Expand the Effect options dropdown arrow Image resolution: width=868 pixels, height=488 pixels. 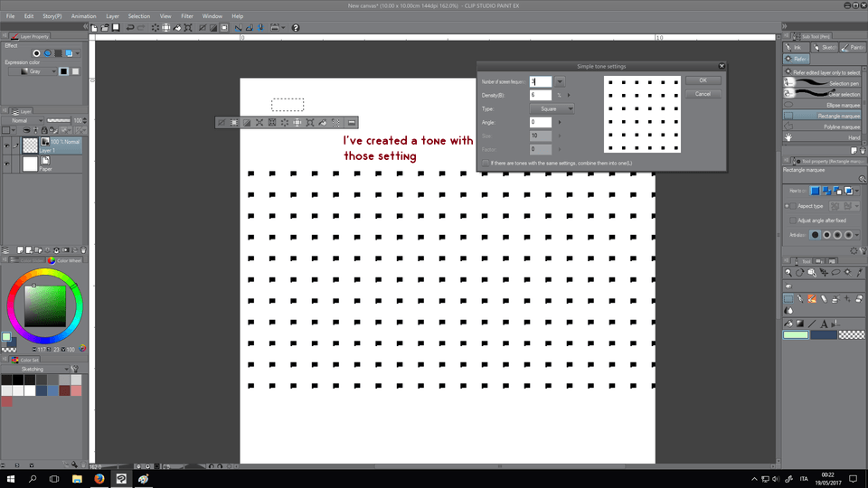[x=78, y=53]
